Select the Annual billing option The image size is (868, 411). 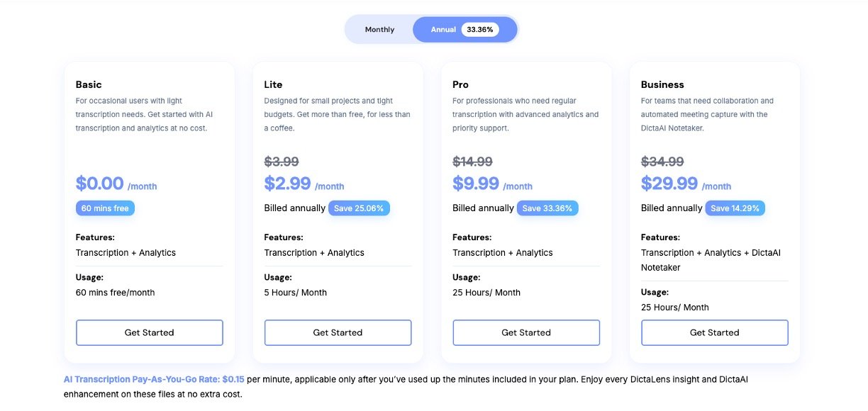[443, 30]
